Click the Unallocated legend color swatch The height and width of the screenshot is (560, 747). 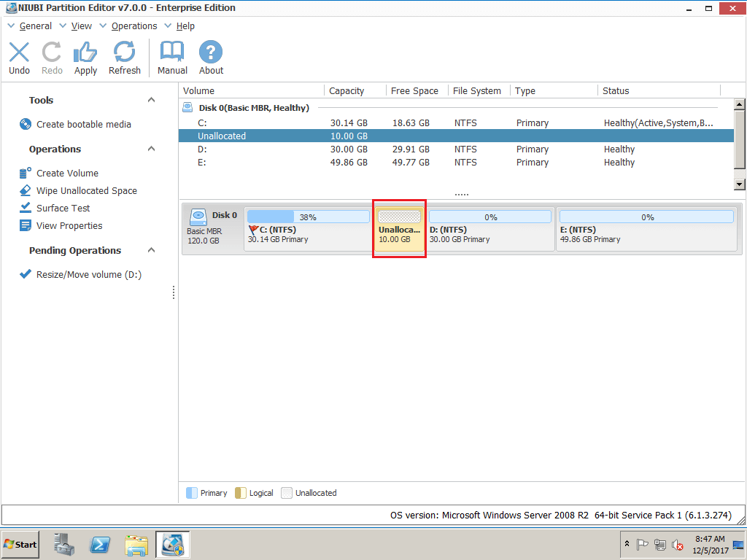pos(286,493)
